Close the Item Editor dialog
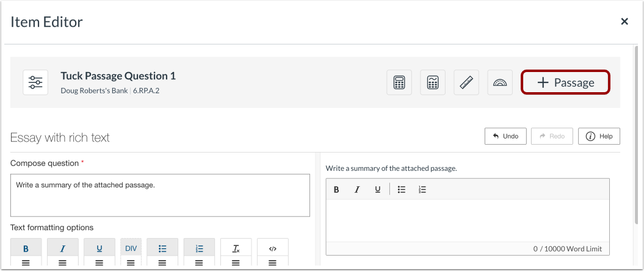Image resolution: width=644 pixels, height=271 pixels. coord(624,22)
